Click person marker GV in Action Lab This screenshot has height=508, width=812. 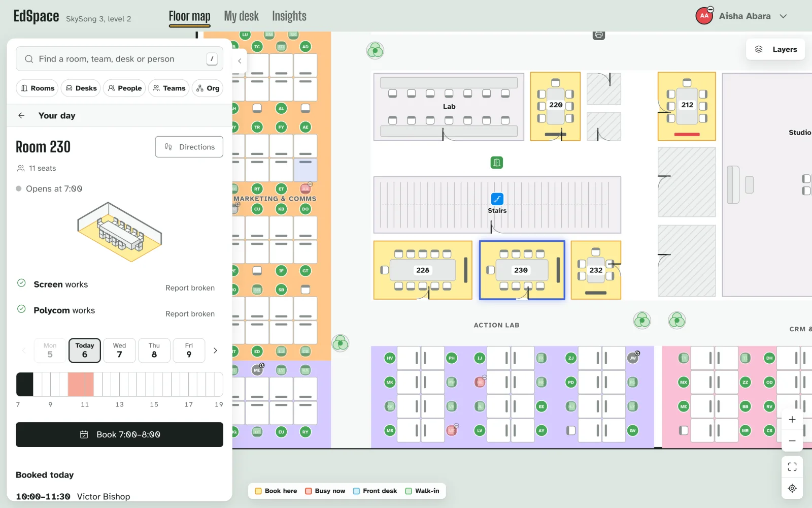pyautogui.click(x=633, y=430)
